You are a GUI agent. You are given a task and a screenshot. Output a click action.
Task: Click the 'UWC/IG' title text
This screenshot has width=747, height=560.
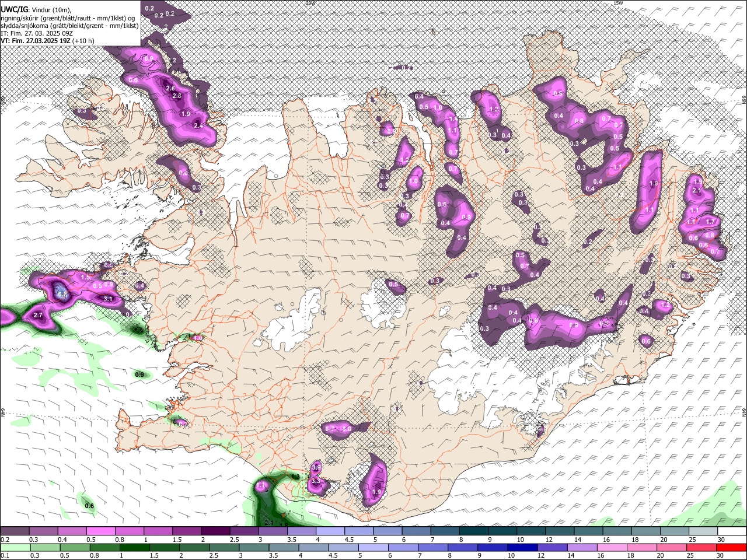click(13, 10)
